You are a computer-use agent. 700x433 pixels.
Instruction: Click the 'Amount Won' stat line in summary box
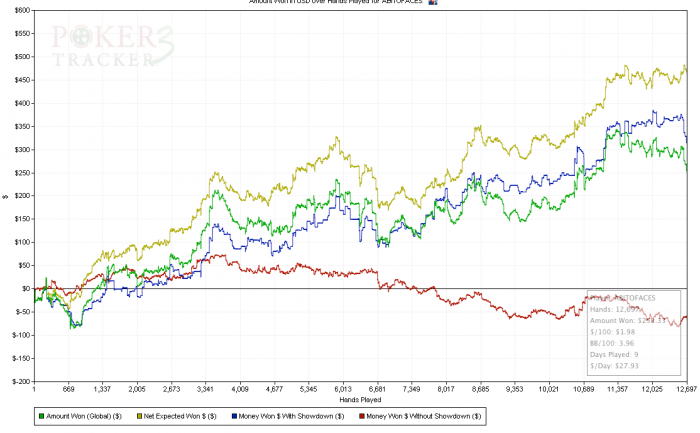tap(628, 321)
